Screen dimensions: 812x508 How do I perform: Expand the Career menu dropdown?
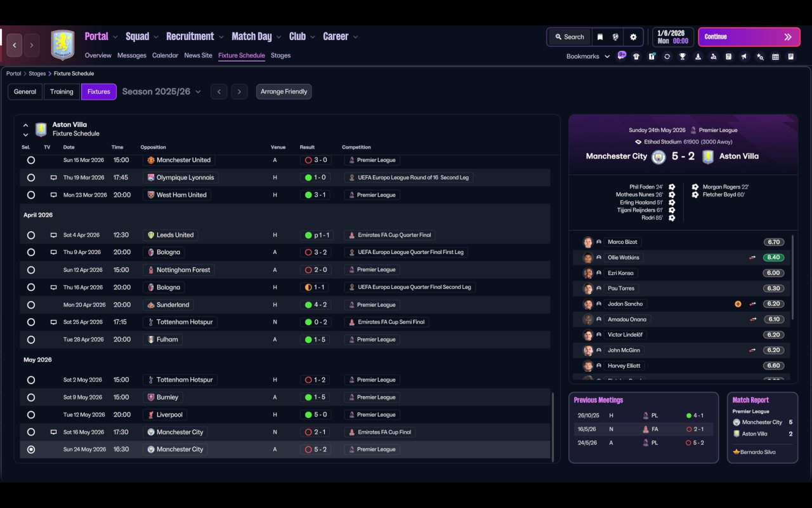click(355, 37)
